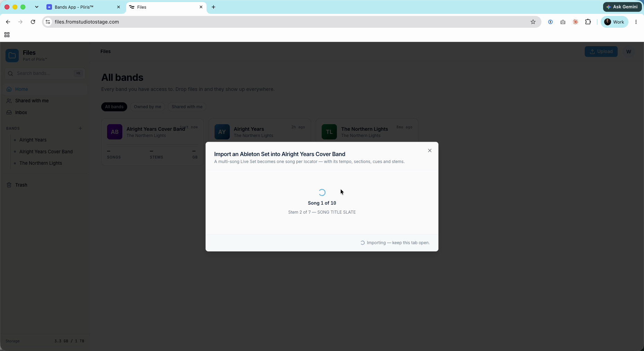Click the Files breadcrumb in header
This screenshot has width=644, height=351.
pos(106,51)
